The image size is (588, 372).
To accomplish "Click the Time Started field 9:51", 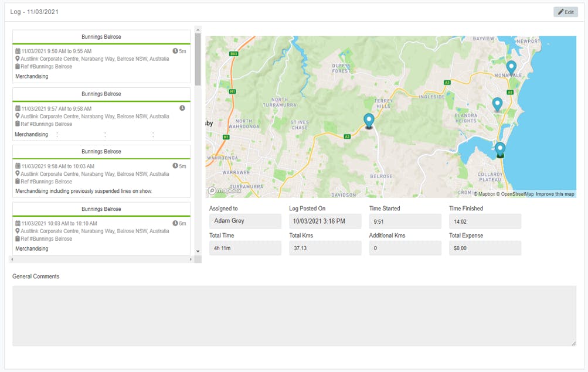I will coord(405,221).
